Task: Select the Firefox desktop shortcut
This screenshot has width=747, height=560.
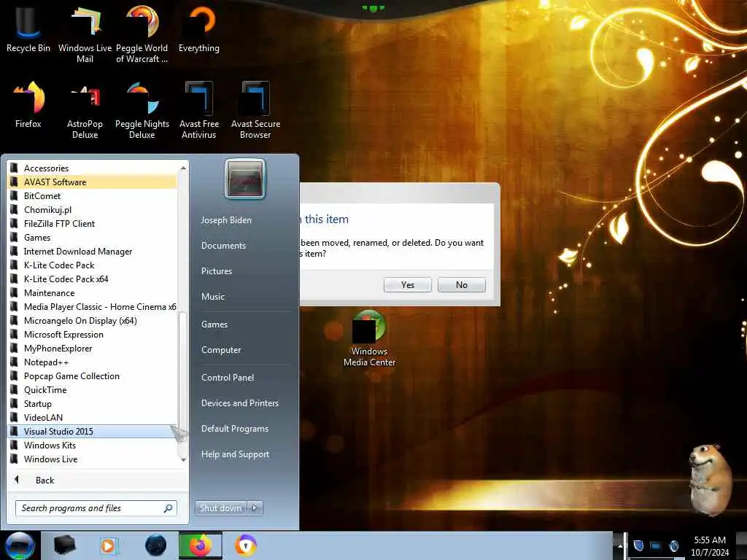Action: [x=28, y=106]
